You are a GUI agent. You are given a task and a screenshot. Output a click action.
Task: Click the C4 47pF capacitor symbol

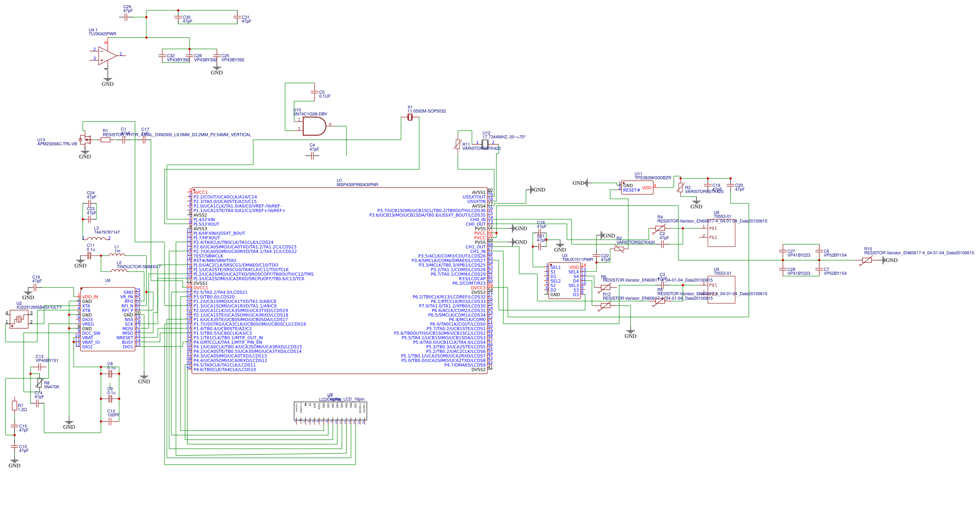point(312,156)
